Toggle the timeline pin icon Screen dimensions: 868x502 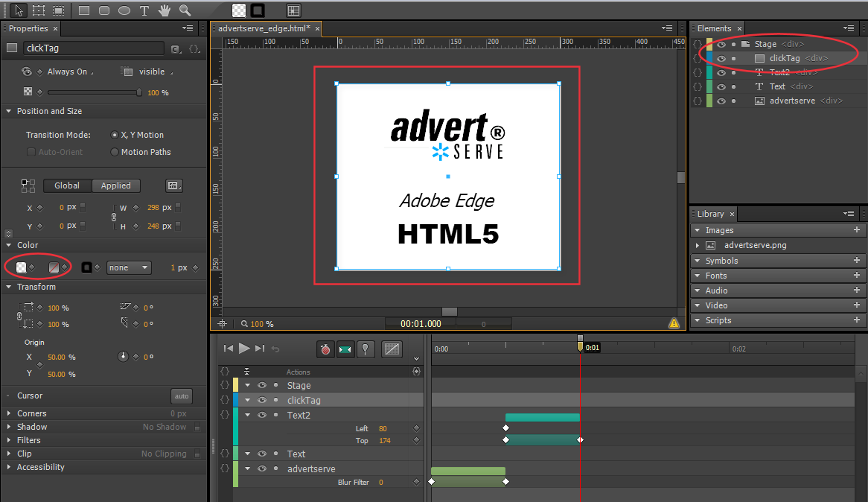tap(365, 349)
